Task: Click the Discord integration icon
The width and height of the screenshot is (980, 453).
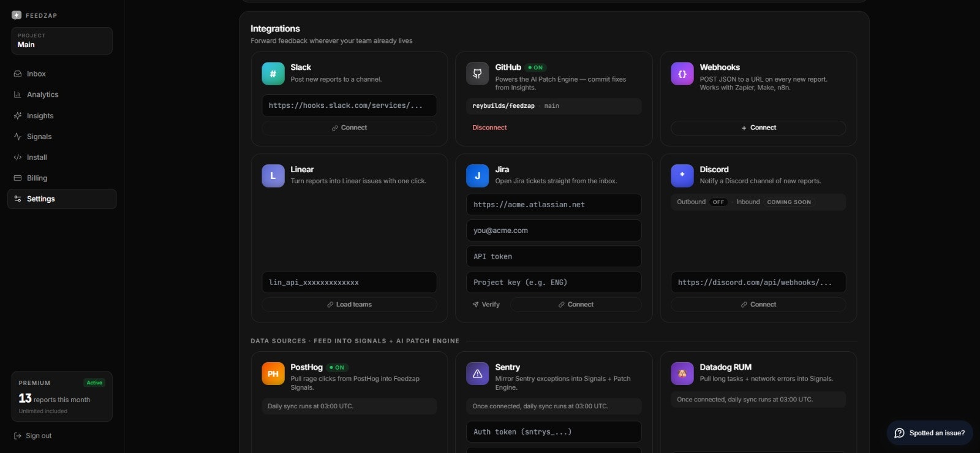Action: pos(682,175)
